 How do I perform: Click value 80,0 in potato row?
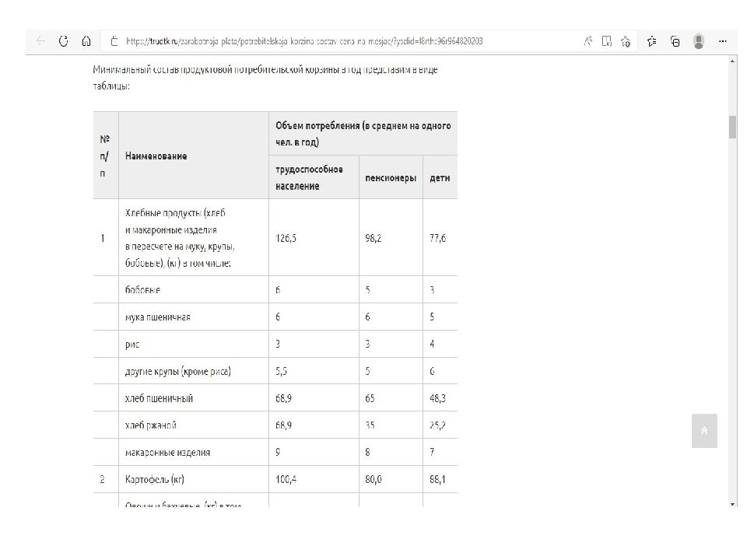pyautogui.click(x=373, y=480)
